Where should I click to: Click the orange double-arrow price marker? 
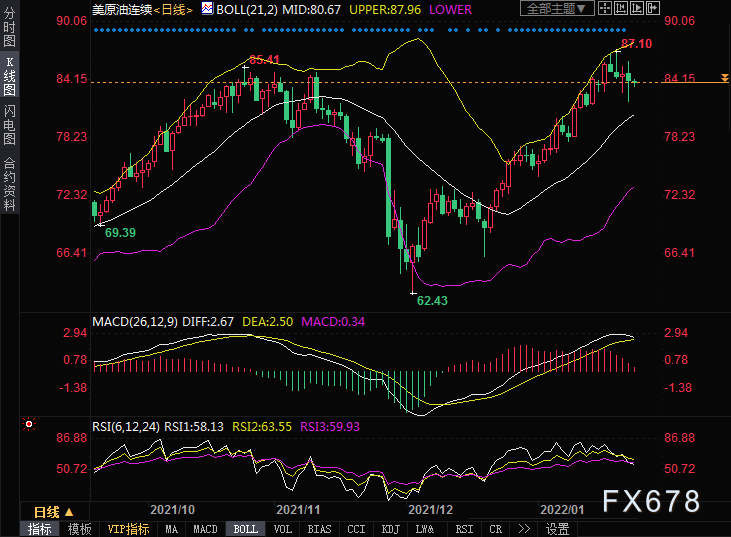coord(724,78)
